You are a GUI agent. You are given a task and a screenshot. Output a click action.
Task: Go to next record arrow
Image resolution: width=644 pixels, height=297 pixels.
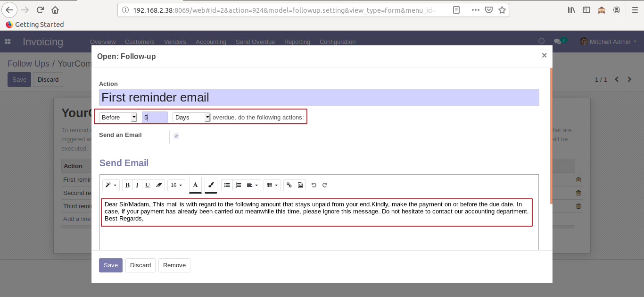[x=629, y=79]
